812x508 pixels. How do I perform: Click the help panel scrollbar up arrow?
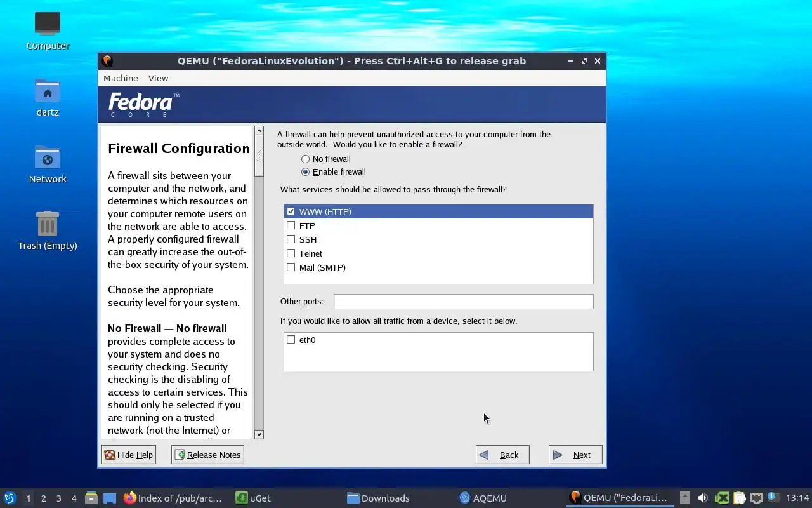coord(259,131)
